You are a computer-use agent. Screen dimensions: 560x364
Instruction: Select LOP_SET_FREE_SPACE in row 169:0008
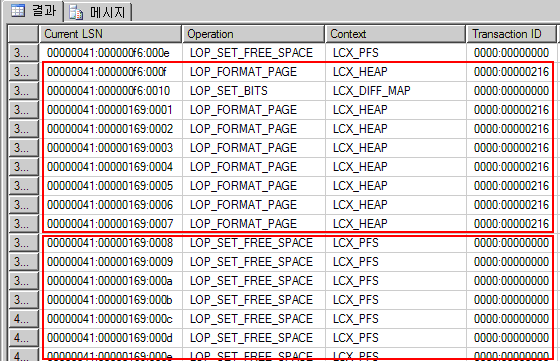point(254,243)
